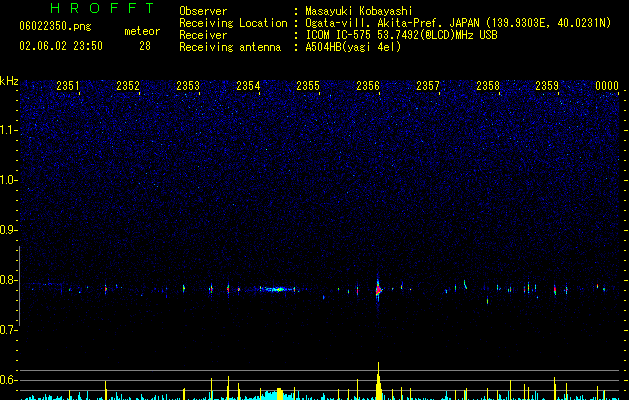Click the strong meteor echo burst at 2356
629x400 pixels.
click(x=378, y=290)
